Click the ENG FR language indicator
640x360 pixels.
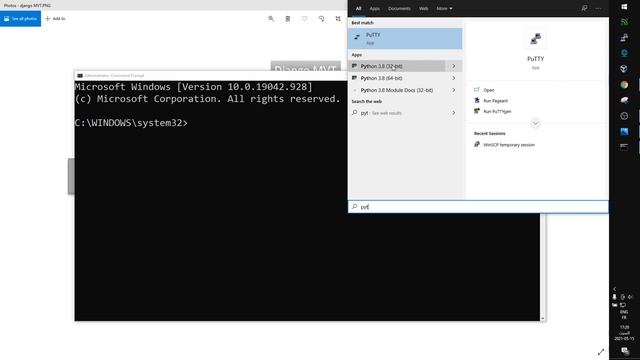coord(624,315)
